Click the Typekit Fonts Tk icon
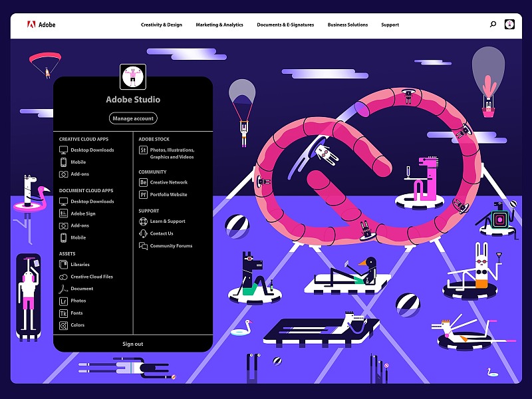Image resolution: width=532 pixels, height=399 pixels. [64, 313]
